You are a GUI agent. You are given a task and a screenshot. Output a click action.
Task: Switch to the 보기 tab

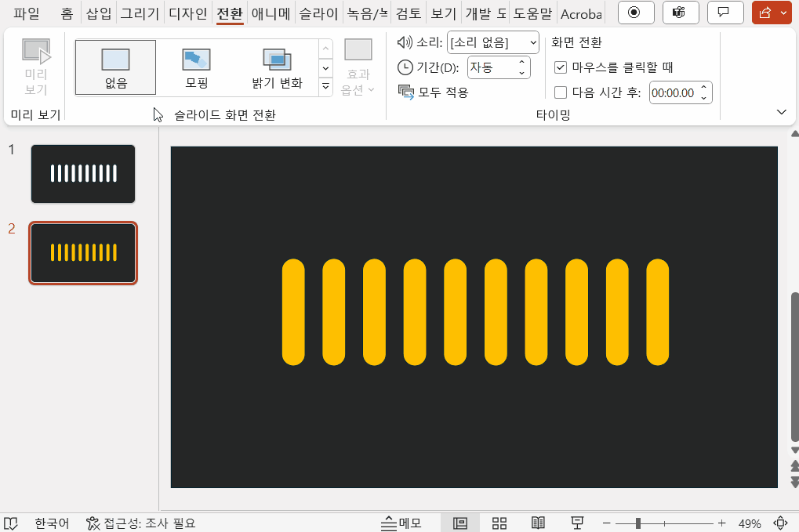tap(443, 13)
